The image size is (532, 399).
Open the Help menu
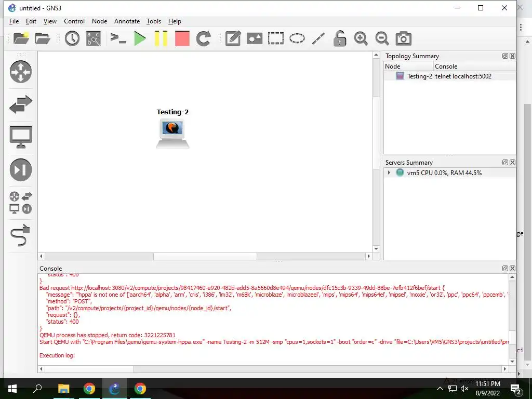pyautogui.click(x=175, y=21)
